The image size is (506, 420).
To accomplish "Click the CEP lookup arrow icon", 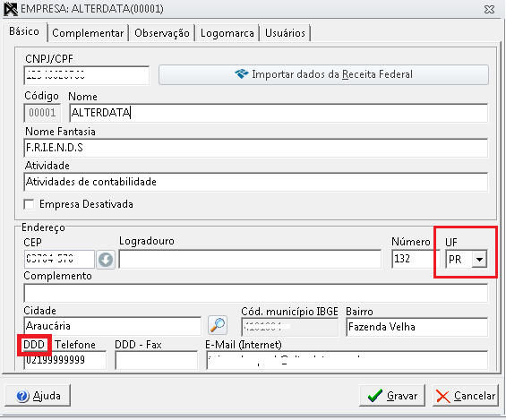I will (106, 259).
